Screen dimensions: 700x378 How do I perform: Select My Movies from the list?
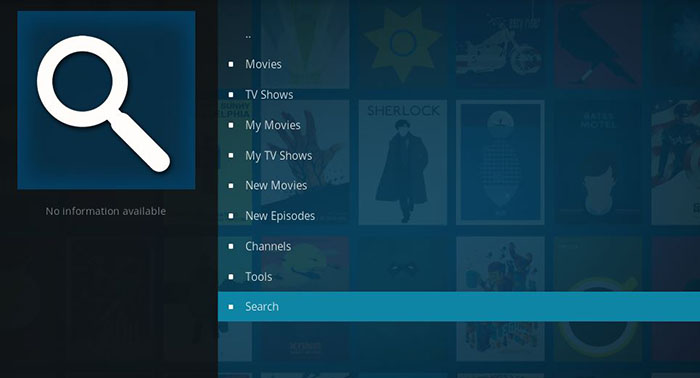(x=273, y=125)
